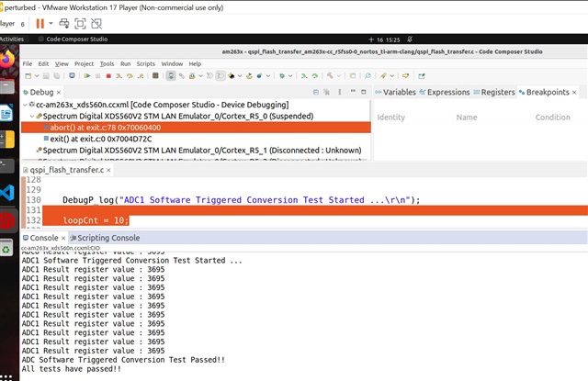Click the CPU Reset toolbar icon
The image size is (588, 381).
232,75
